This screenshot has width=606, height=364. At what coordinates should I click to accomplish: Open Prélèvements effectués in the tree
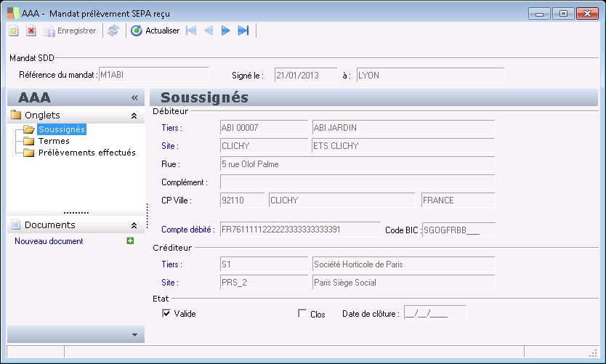coord(86,153)
